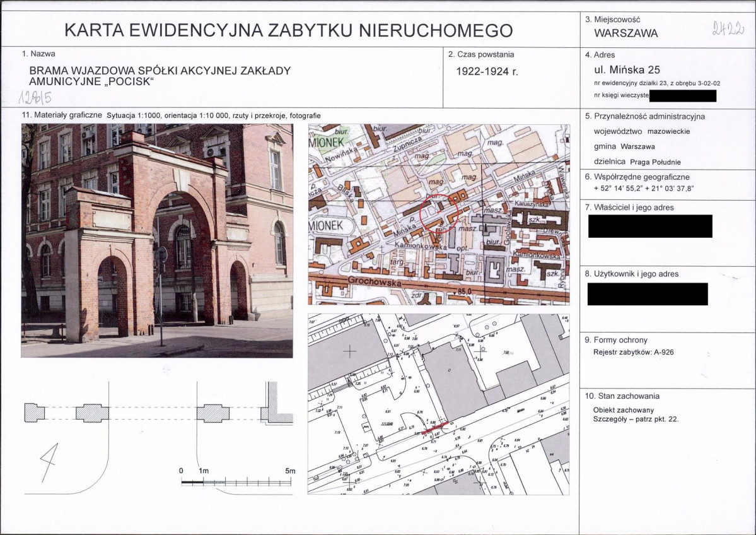Click the blacked-out user address field
The width and height of the screenshot is (756, 535).
pyautogui.click(x=648, y=294)
